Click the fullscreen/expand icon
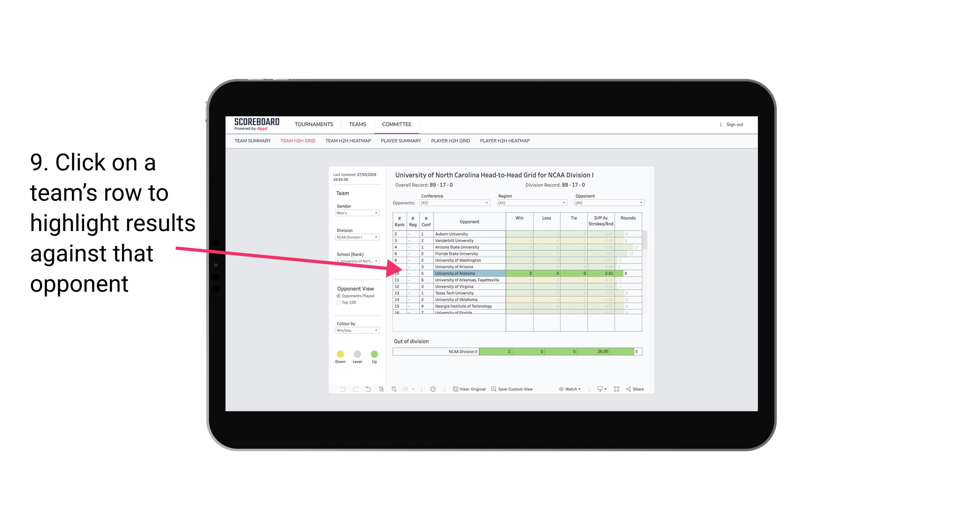Viewport: 980px width, 527px height. [617, 389]
